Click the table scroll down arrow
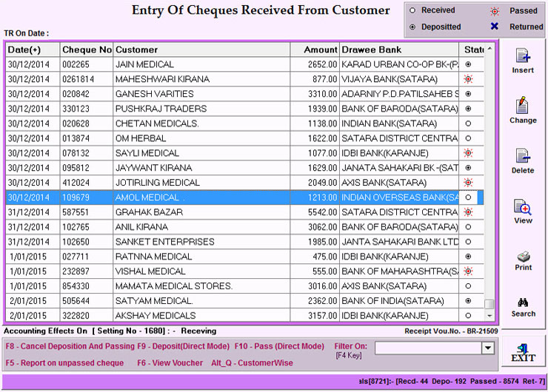The width and height of the screenshot is (548, 392). coord(489,317)
